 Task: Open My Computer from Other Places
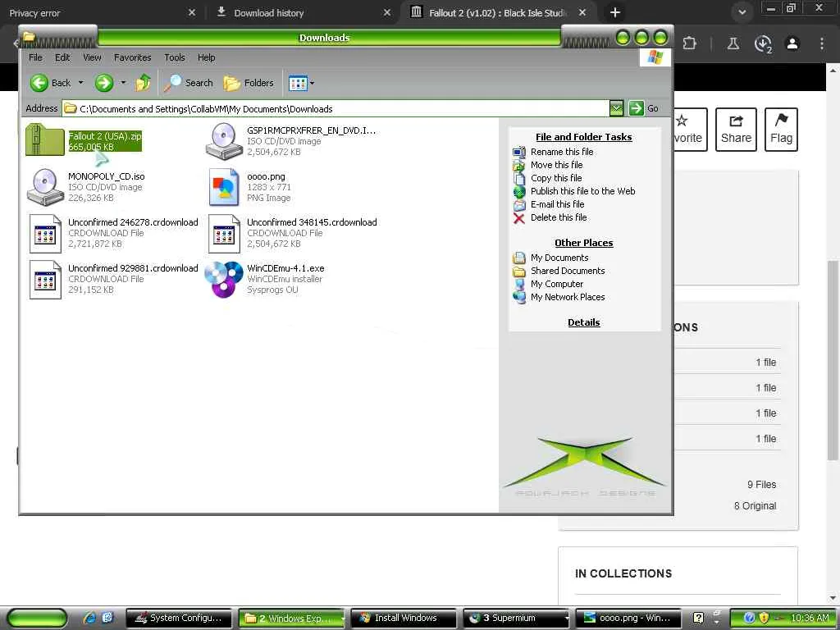(557, 284)
